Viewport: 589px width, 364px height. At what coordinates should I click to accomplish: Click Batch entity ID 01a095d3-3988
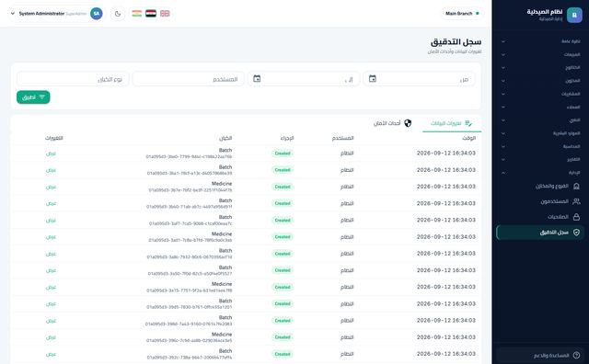coord(189,324)
